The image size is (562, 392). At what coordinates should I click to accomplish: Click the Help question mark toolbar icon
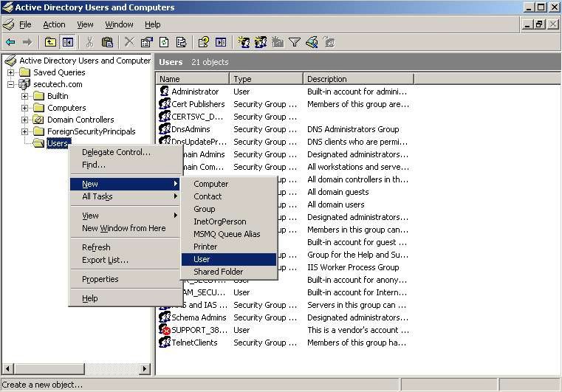[204, 42]
